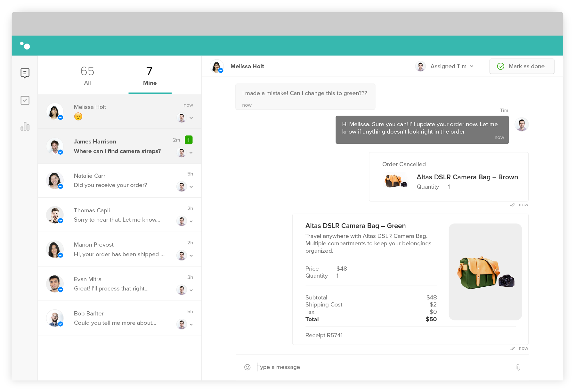The image size is (575, 392).
Task: Click the attachment paperclip icon
Action: [x=518, y=367]
